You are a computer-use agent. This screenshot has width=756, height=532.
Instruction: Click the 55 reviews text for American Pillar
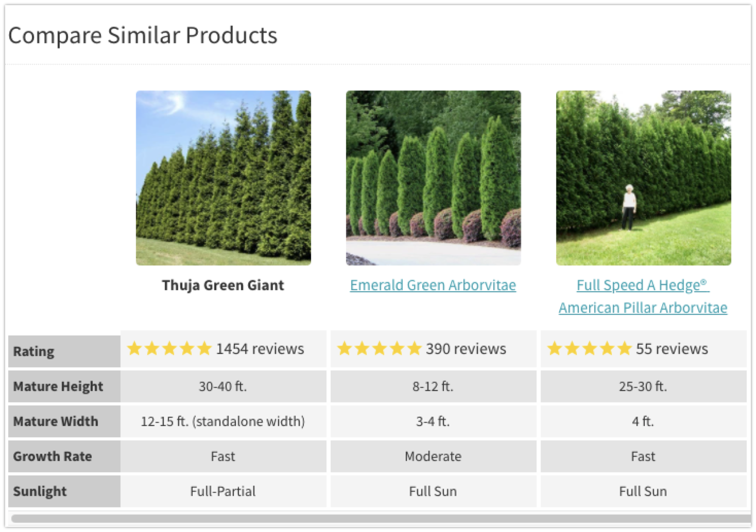(x=671, y=349)
